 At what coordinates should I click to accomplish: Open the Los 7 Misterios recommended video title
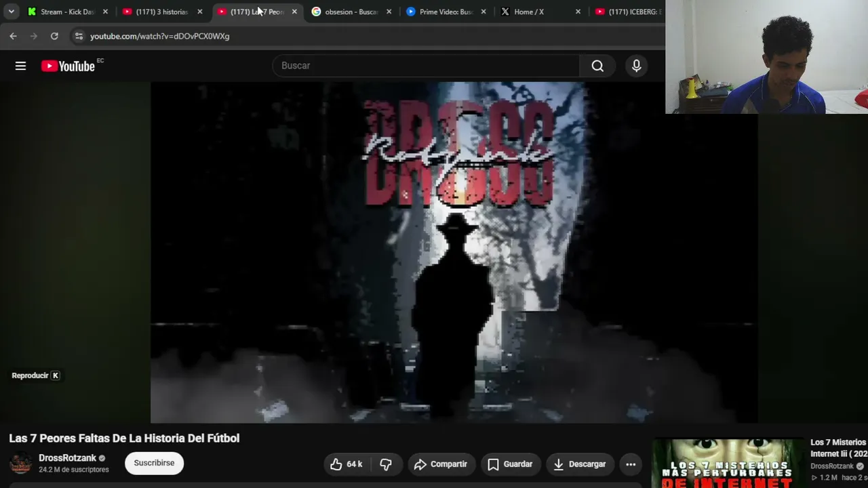point(839,448)
